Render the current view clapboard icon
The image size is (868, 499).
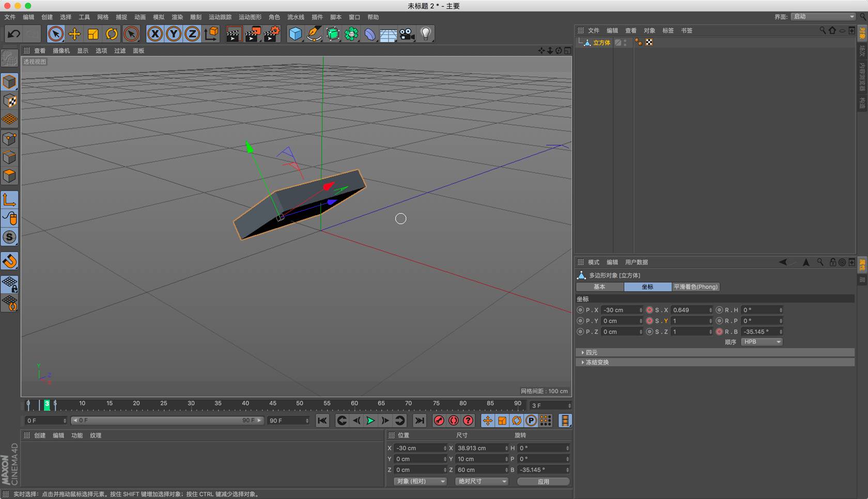tap(234, 34)
